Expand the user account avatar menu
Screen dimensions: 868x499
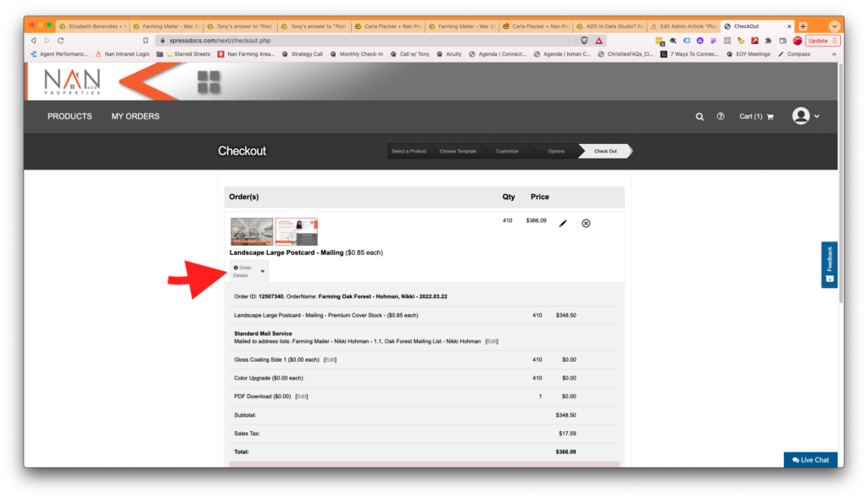805,117
